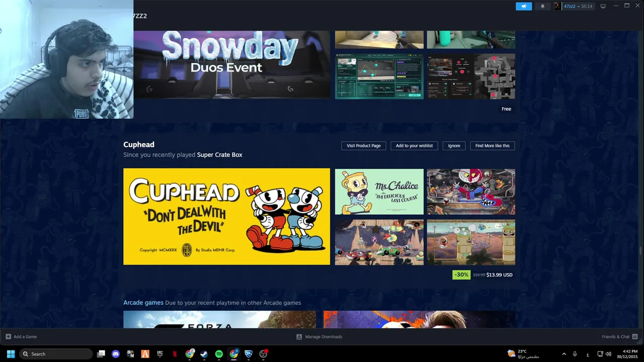The height and width of the screenshot is (362, 644).
Task: Open the first Chrome taskbar icon
Action: [190, 354]
